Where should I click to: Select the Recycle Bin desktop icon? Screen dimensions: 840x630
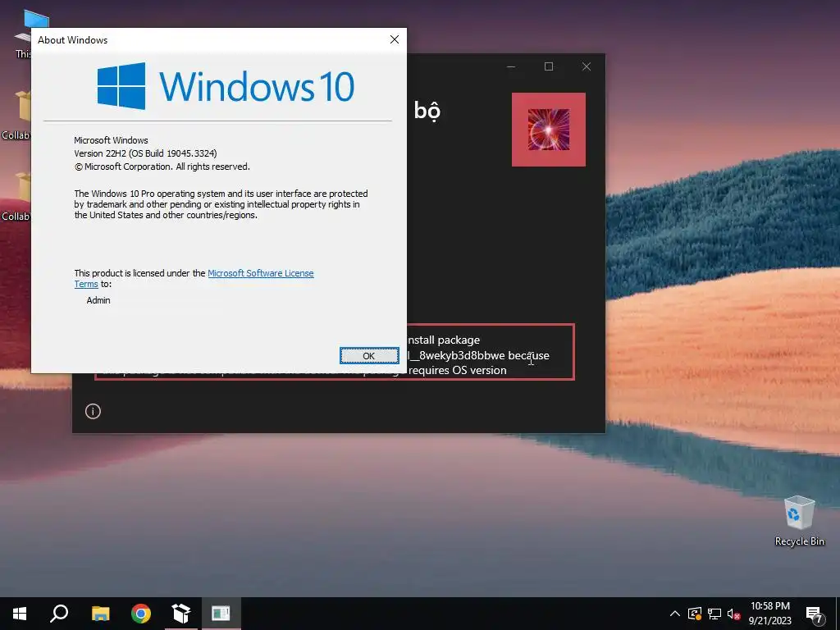[799, 521]
